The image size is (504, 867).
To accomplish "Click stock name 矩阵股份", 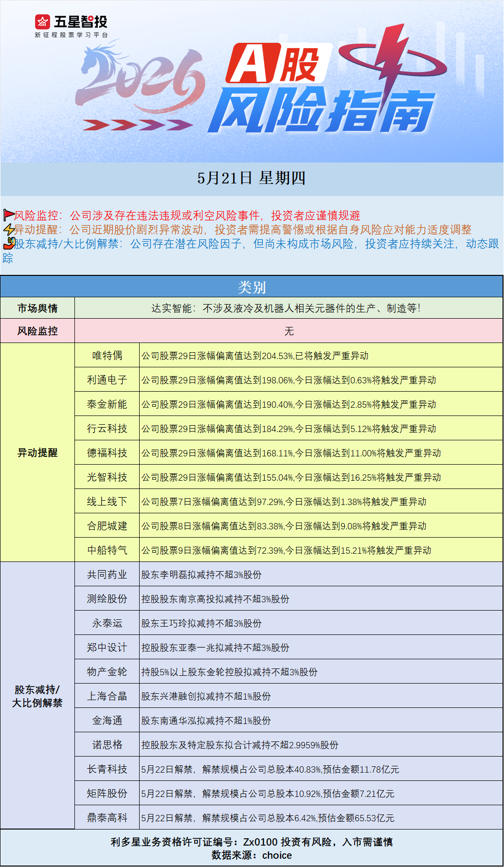I will (107, 793).
